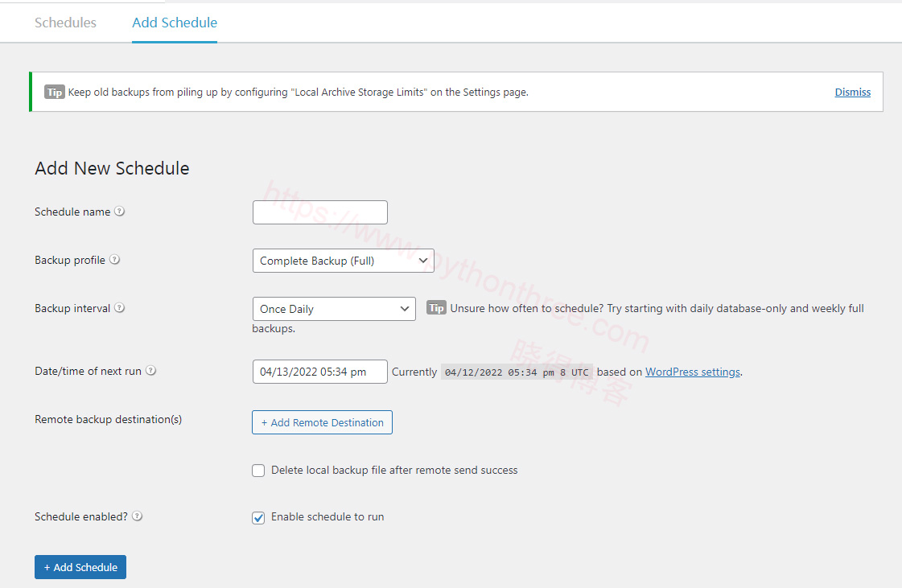The image size is (902, 588).
Task: Open the WordPress settings link
Action: pyautogui.click(x=692, y=372)
